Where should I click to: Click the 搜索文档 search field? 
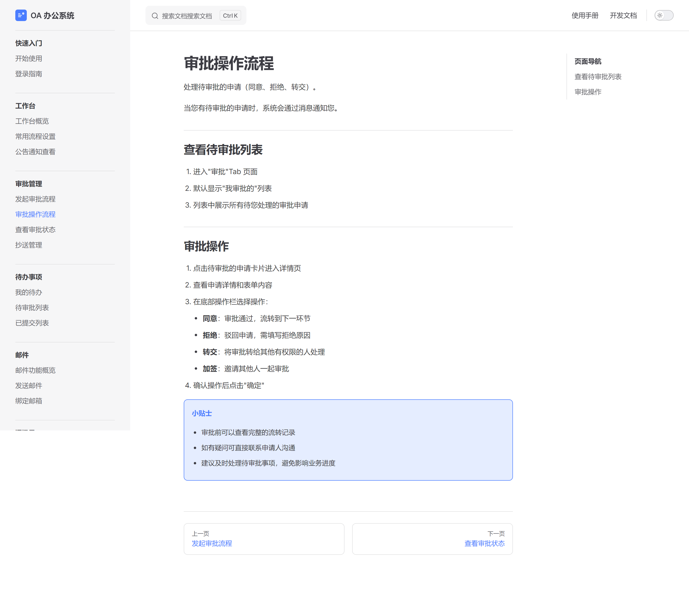click(196, 16)
